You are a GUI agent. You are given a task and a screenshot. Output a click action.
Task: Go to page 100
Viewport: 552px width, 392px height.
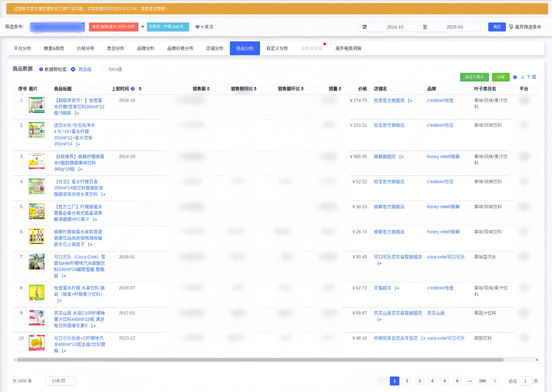click(482, 381)
